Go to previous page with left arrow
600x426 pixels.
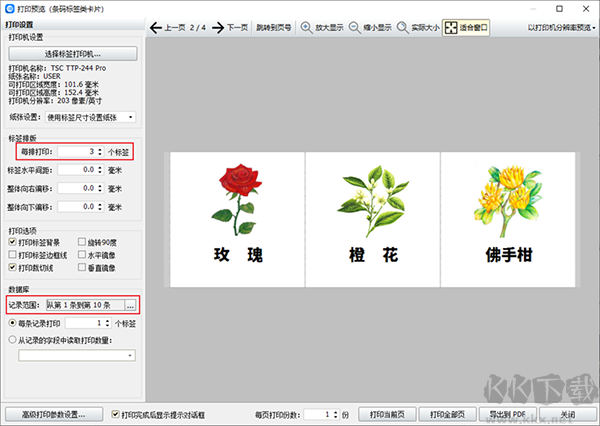click(156, 28)
